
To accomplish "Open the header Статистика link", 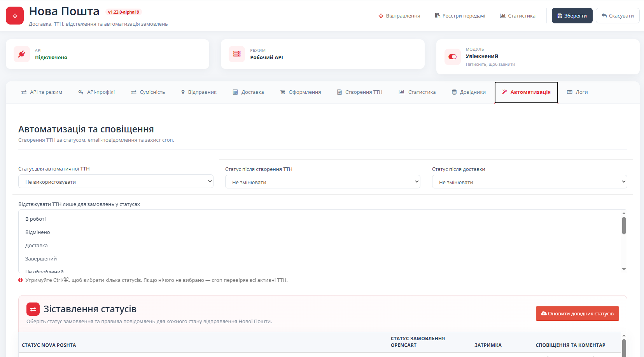I will pyautogui.click(x=518, y=16).
